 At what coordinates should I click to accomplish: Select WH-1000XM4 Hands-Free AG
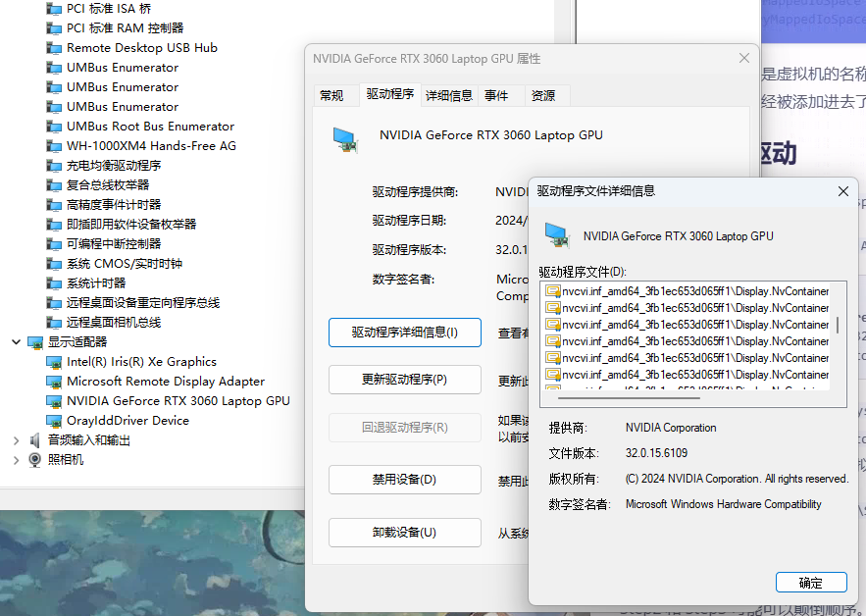pyautogui.click(x=151, y=146)
